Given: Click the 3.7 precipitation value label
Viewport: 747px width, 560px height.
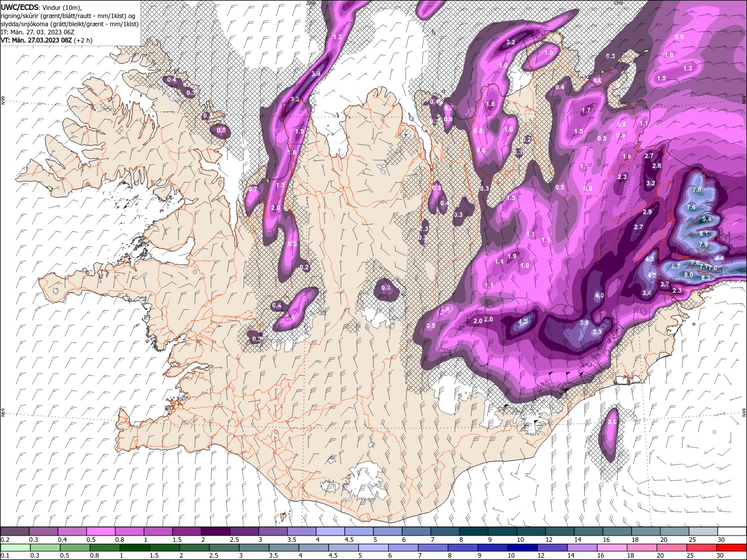Looking at the screenshot, I should pyautogui.click(x=665, y=284).
